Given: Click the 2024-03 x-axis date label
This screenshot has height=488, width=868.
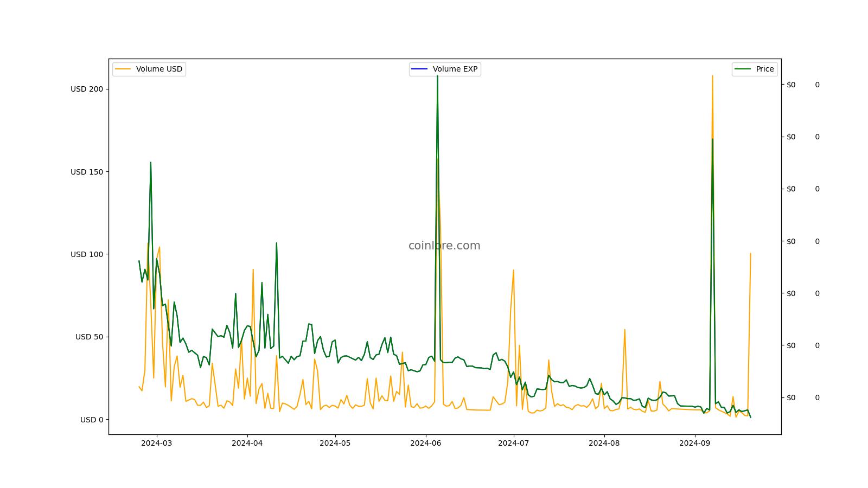Looking at the screenshot, I should point(157,442).
